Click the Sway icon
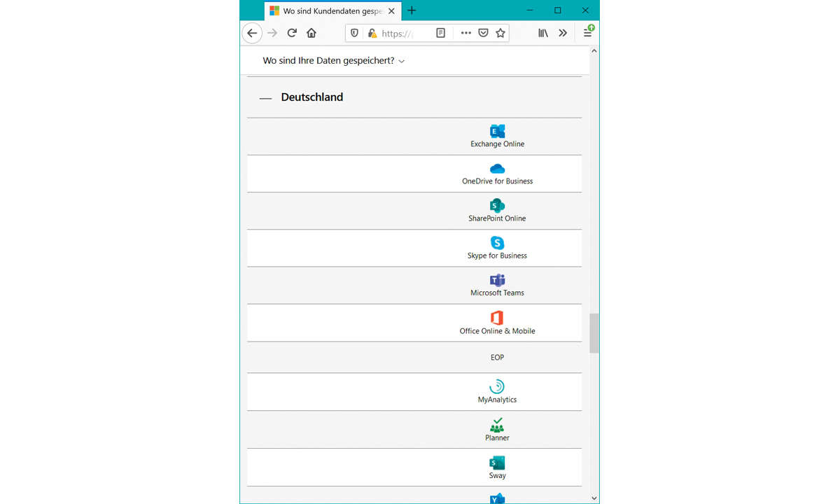The height and width of the screenshot is (504, 840). pyautogui.click(x=497, y=463)
